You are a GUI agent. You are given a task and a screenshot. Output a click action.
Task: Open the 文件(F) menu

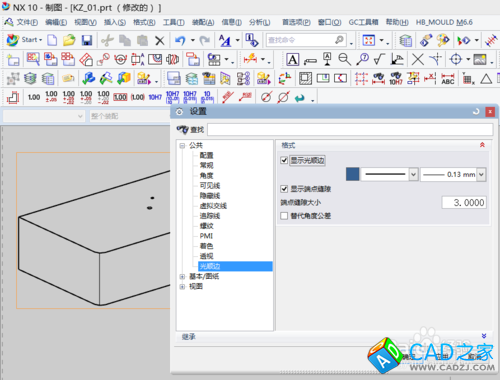[x=27, y=22]
